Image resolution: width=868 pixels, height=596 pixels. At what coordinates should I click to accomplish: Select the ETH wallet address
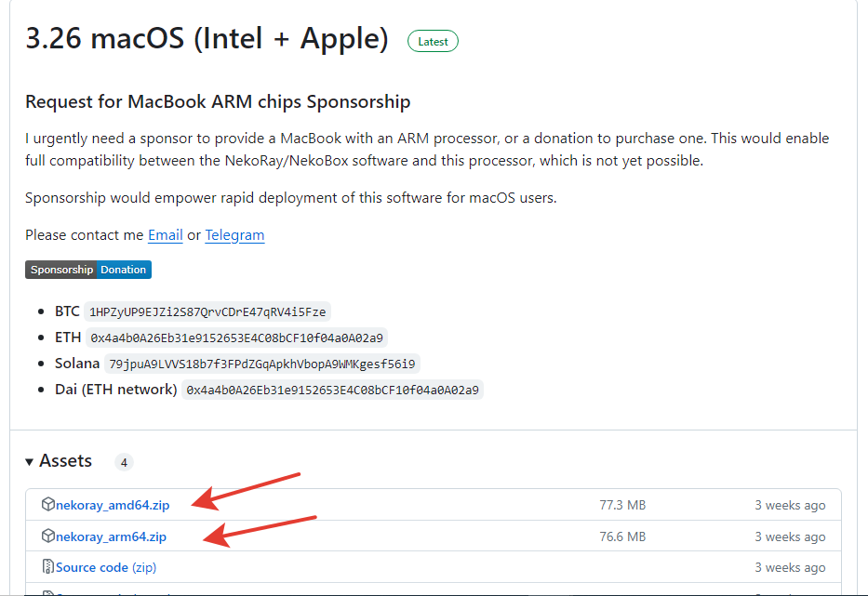click(237, 338)
